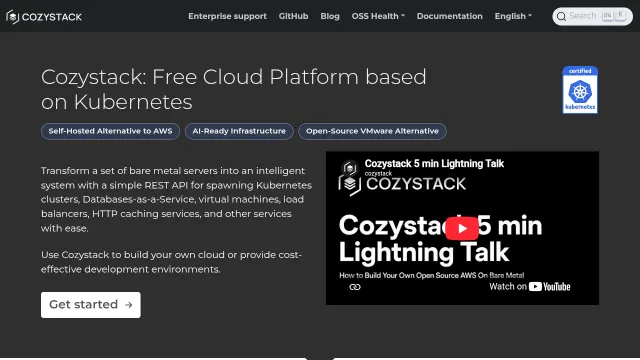Image resolution: width=640 pixels, height=360 pixels.
Task: Open the Documentation page
Action: [x=449, y=16]
